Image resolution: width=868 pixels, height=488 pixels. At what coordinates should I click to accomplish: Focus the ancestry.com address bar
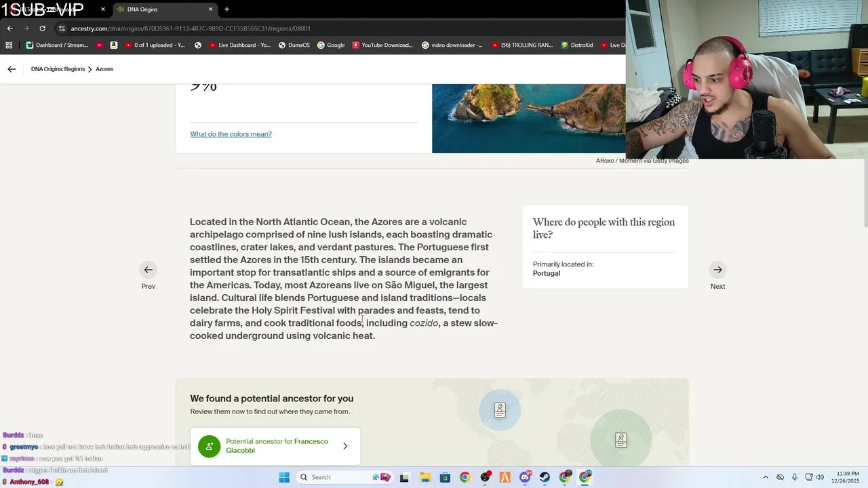(x=339, y=28)
